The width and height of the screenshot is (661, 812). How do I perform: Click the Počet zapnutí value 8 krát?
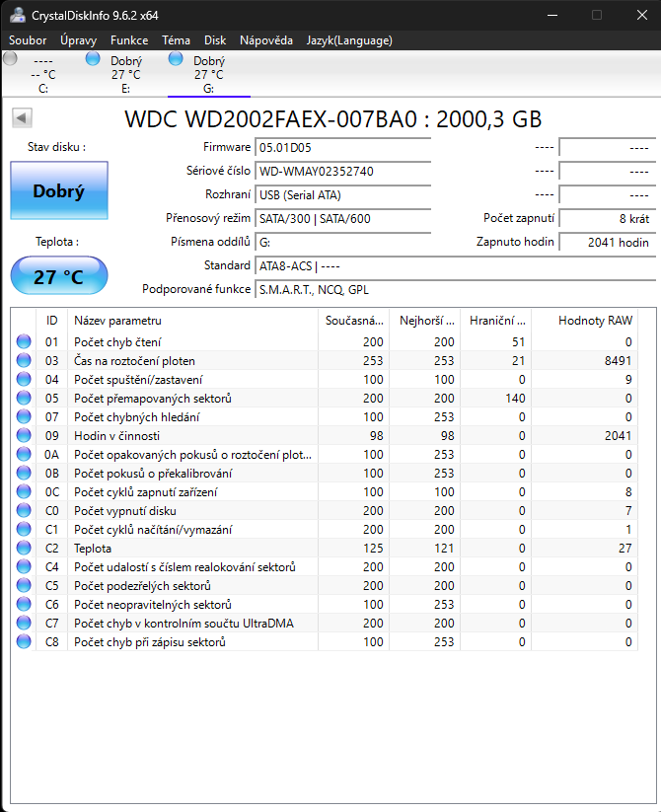click(x=608, y=218)
